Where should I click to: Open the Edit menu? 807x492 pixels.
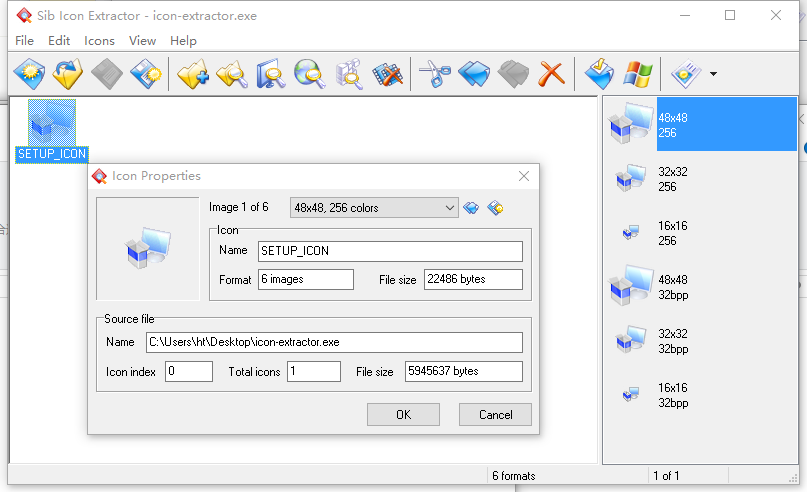59,41
